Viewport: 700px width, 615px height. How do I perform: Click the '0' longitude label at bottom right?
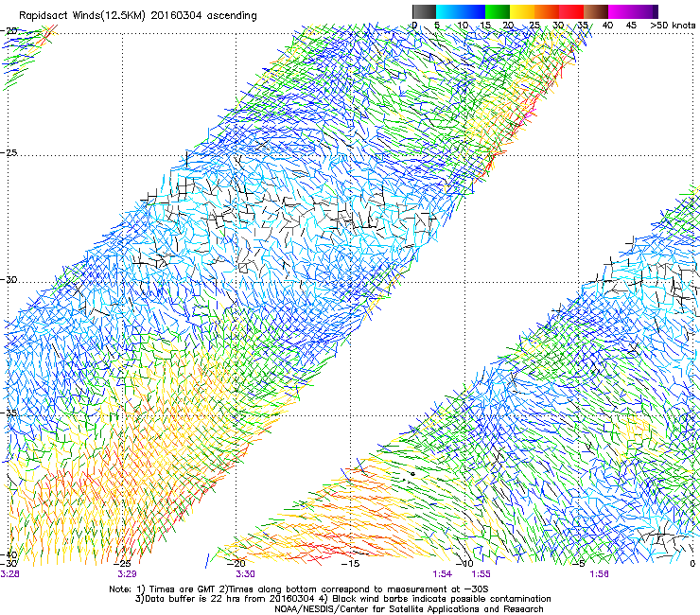(x=692, y=564)
